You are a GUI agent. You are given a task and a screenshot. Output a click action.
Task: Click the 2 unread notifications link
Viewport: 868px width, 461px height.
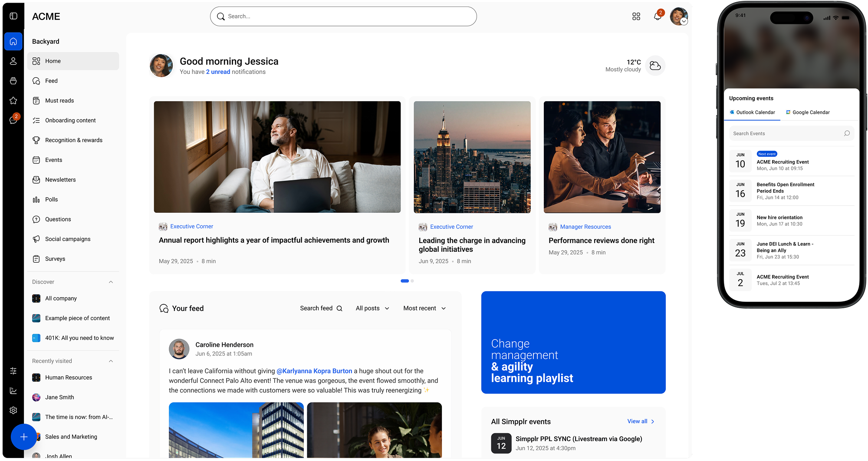point(218,72)
